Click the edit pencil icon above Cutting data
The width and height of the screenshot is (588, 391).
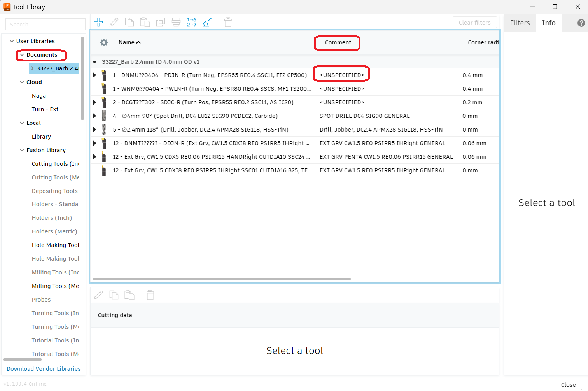[98, 295]
